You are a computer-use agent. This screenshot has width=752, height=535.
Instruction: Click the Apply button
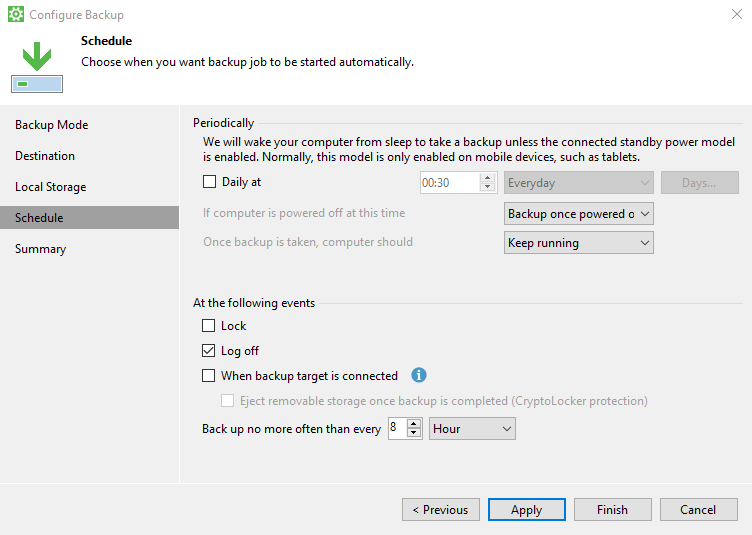coord(526,510)
